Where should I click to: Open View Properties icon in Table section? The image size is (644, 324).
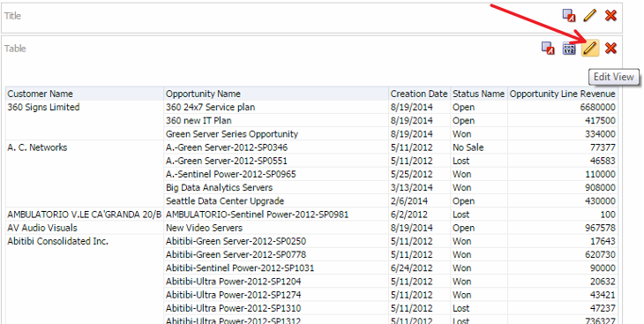point(569,48)
